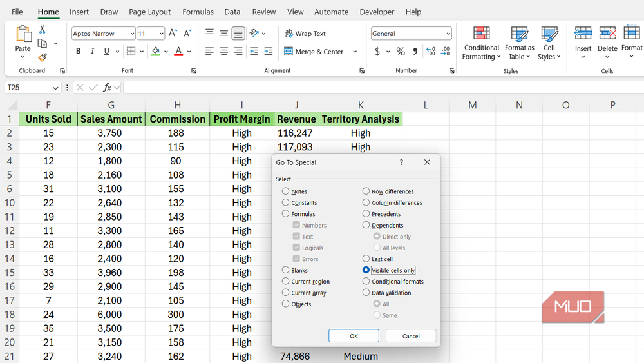Select the Notes radio option
644x363 pixels.
point(285,191)
